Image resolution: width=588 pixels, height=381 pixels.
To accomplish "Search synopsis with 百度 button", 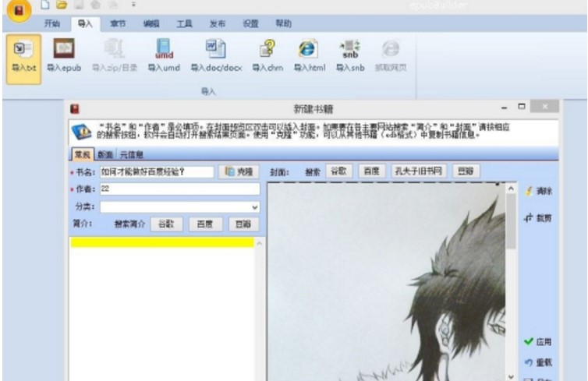I will [205, 224].
